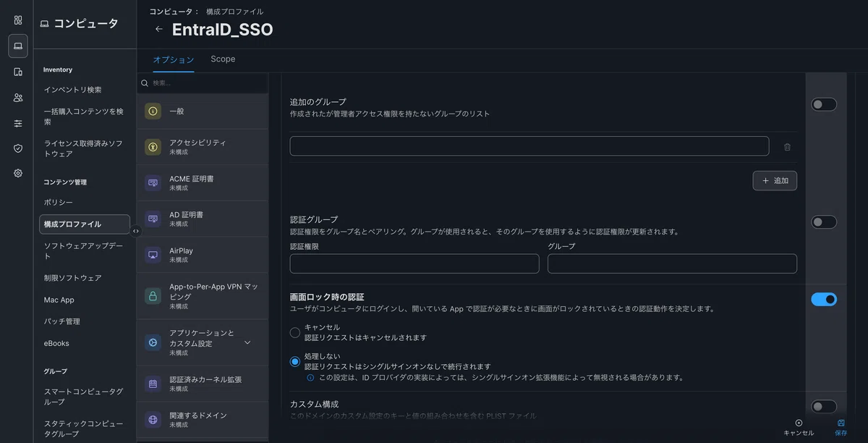868x443 pixels.
Task: Select the ACME 証明書 payload label
Action: [192, 179]
